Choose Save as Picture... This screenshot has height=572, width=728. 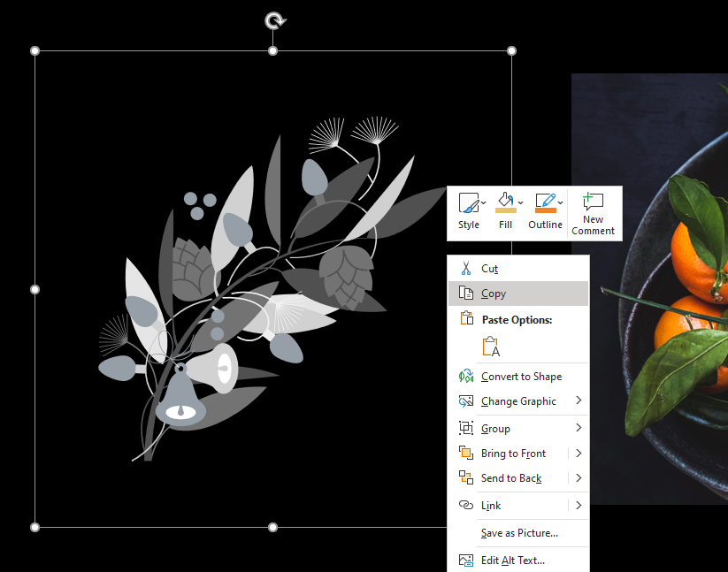click(518, 533)
